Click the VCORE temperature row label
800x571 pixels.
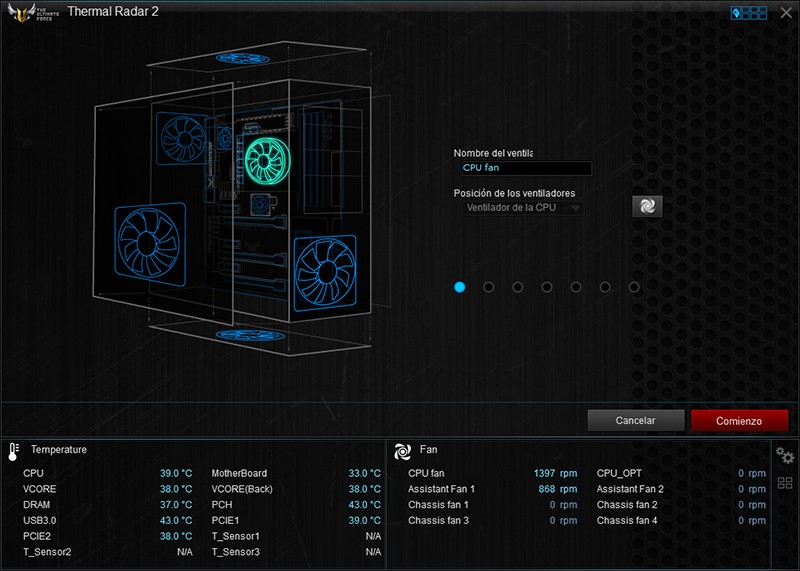pyautogui.click(x=39, y=489)
